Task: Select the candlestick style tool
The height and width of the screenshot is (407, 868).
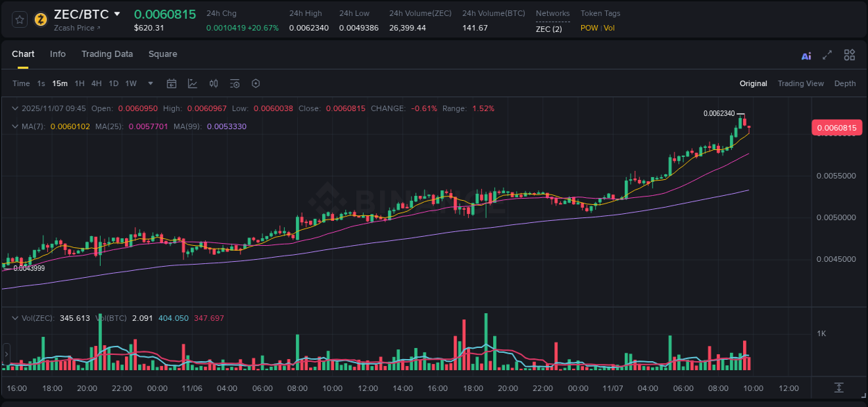Action: pyautogui.click(x=213, y=83)
